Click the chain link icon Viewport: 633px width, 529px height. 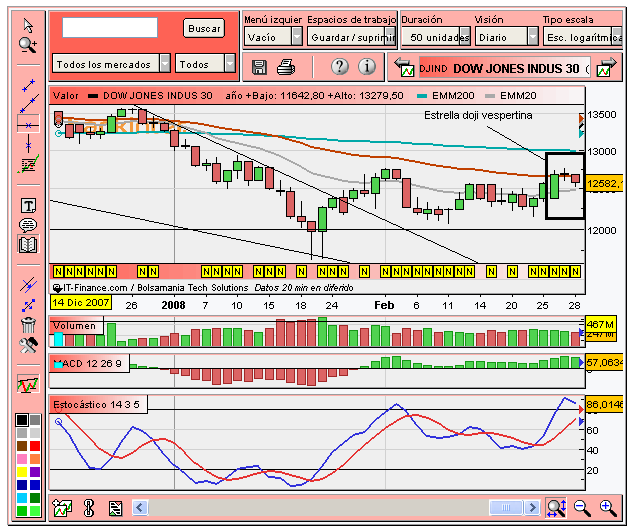point(89,508)
